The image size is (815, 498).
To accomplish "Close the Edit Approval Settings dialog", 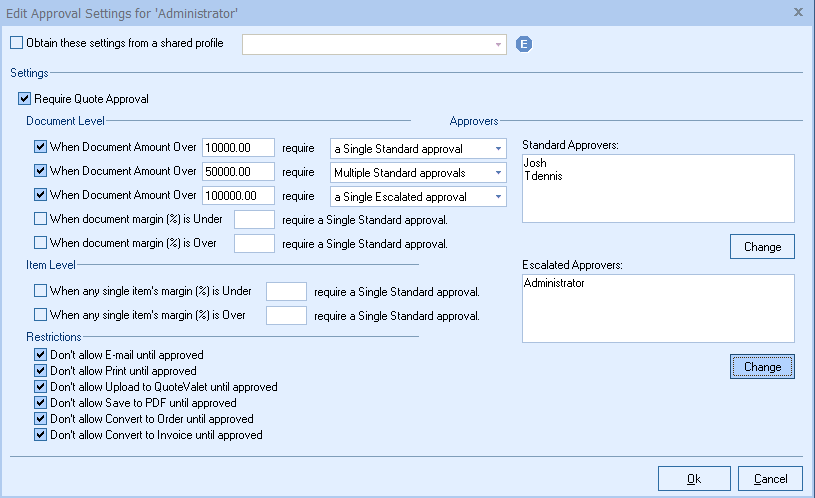I will (x=797, y=12).
